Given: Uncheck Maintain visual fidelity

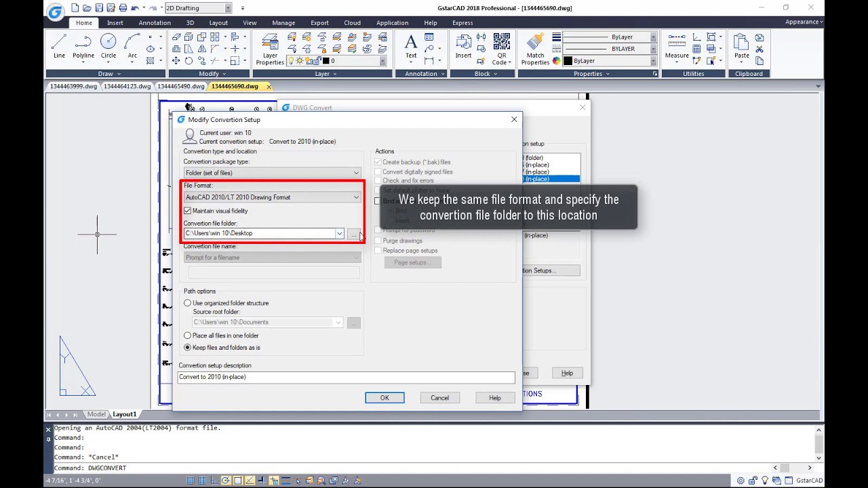Looking at the screenshot, I should click(188, 211).
